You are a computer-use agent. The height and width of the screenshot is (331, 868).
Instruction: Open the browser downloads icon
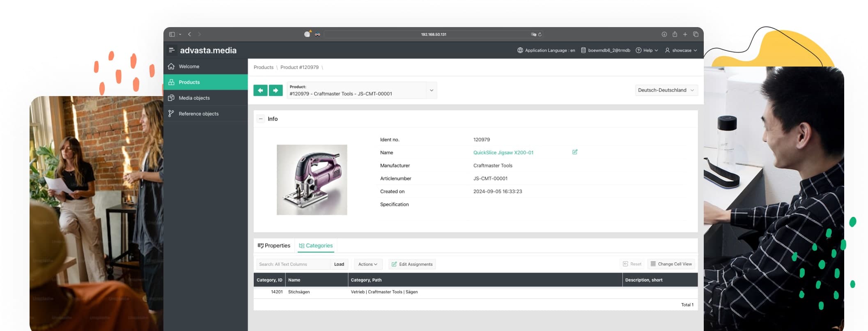[x=664, y=34]
